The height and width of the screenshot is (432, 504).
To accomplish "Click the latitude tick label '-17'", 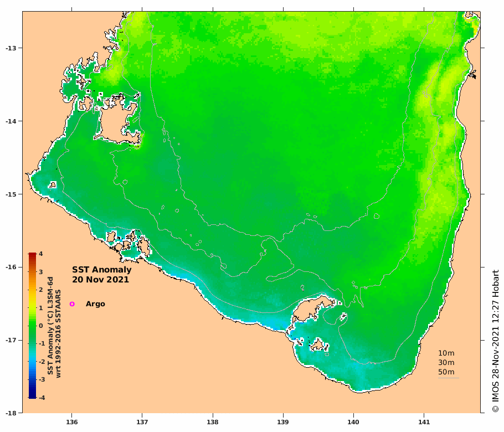I will click(x=11, y=340).
